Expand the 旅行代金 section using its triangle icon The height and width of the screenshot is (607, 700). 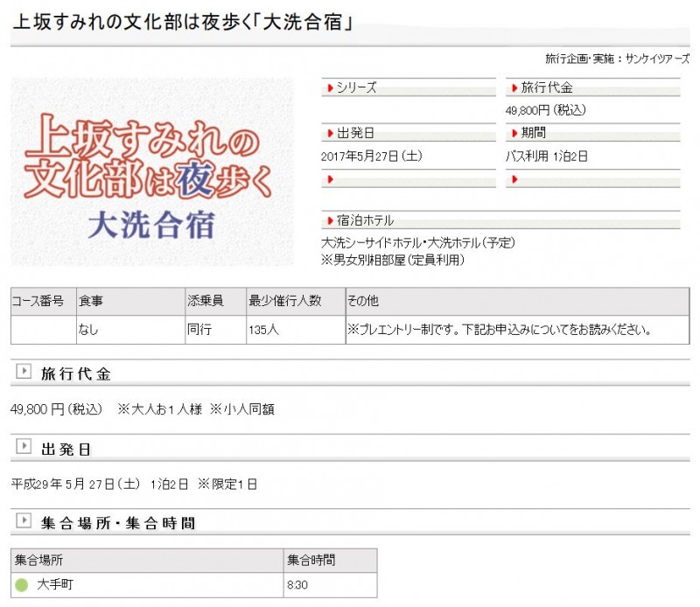(24, 373)
